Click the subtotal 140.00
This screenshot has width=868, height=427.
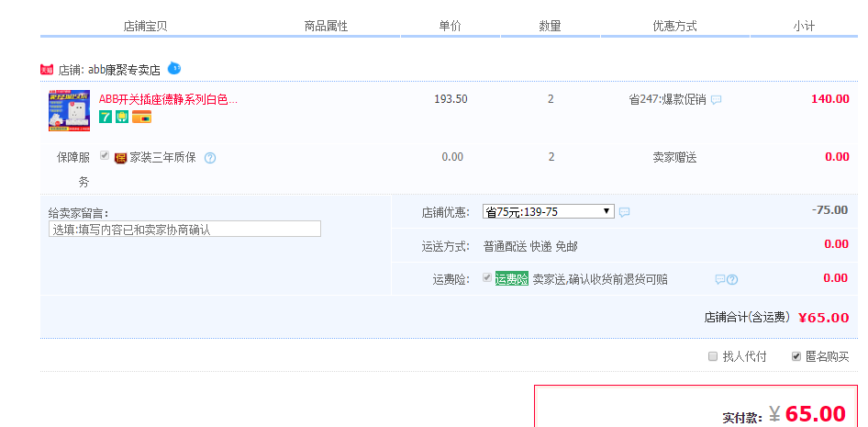[829, 99]
